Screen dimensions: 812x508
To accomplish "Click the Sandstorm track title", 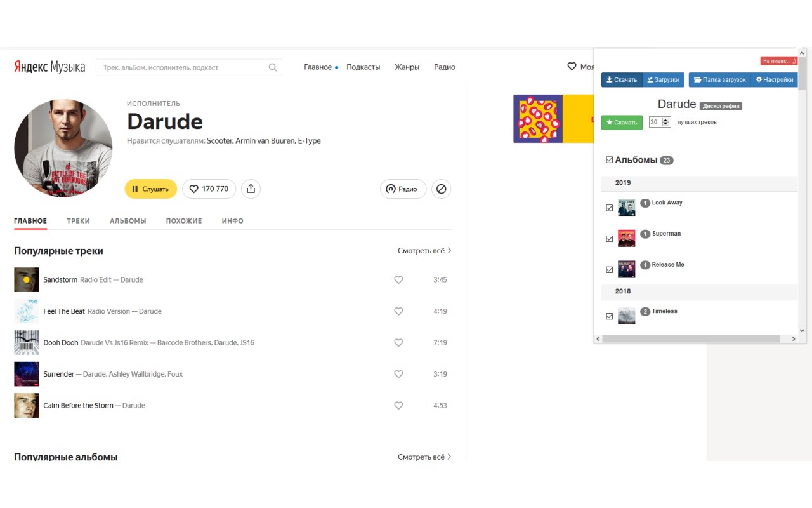I will (x=60, y=279).
